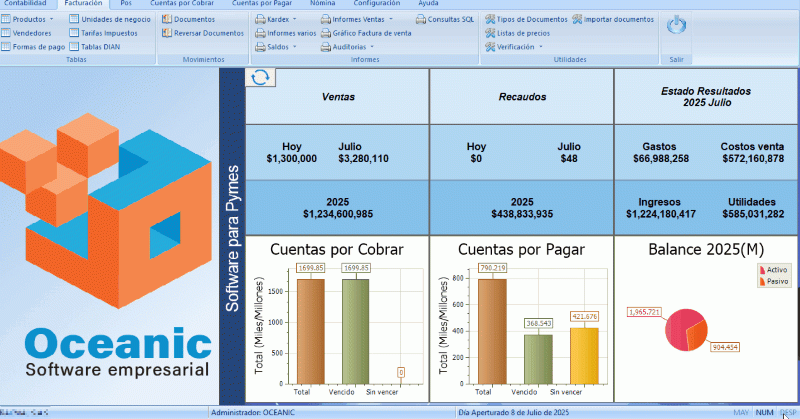Image resolution: width=800 pixels, height=419 pixels.
Task: Click the dashboard refresh icon
Action: point(260,78)
